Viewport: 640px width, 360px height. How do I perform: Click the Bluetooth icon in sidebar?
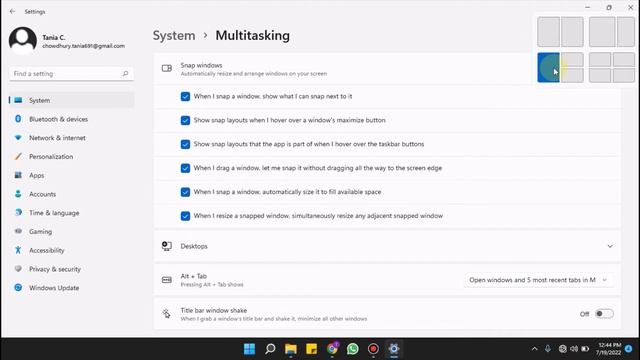click(x=18, y=119)
